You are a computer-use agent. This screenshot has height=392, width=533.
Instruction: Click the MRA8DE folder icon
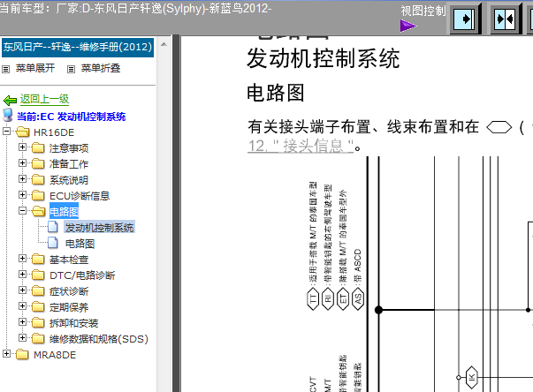[22, 354]
